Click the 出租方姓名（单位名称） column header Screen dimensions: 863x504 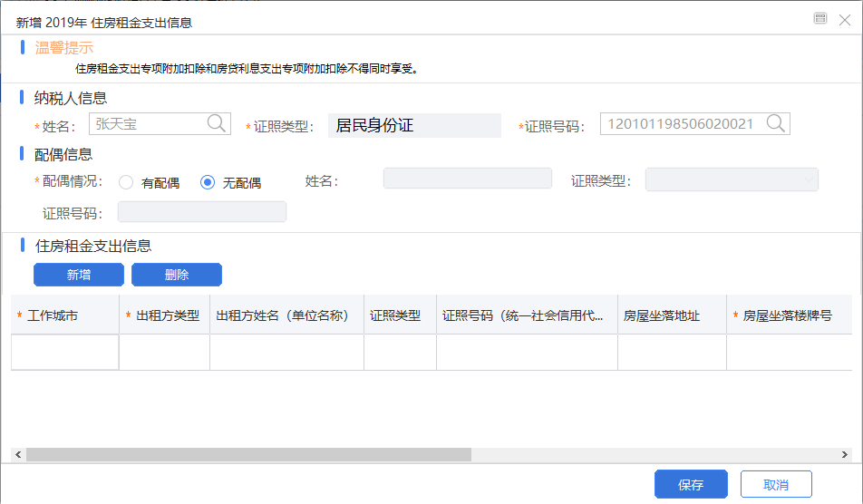click(286, 315)
